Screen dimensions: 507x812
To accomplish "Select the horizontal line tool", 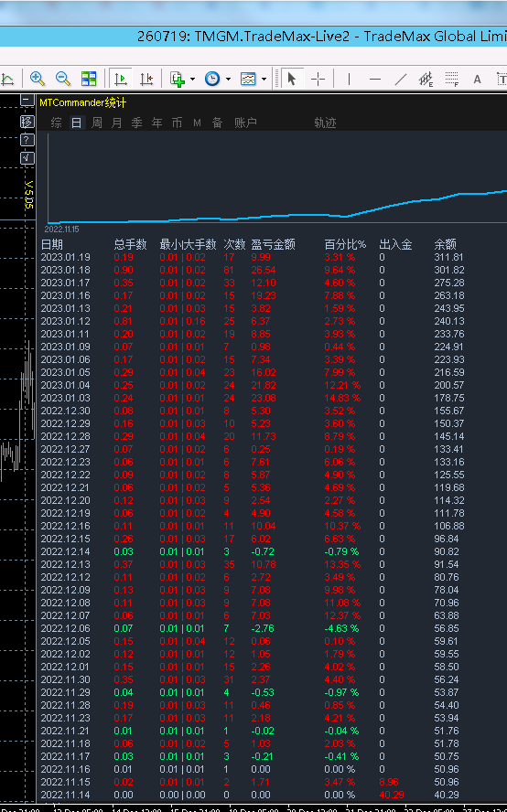I will click(x=375, y=79).
